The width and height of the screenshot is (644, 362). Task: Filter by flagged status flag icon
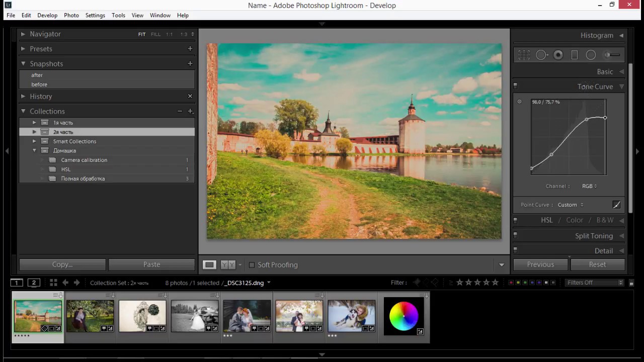(x=417, y=283)
